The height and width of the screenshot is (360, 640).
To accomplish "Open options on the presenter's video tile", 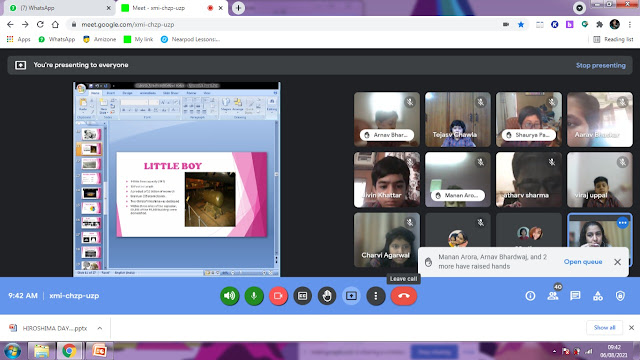I will (622, 223).
